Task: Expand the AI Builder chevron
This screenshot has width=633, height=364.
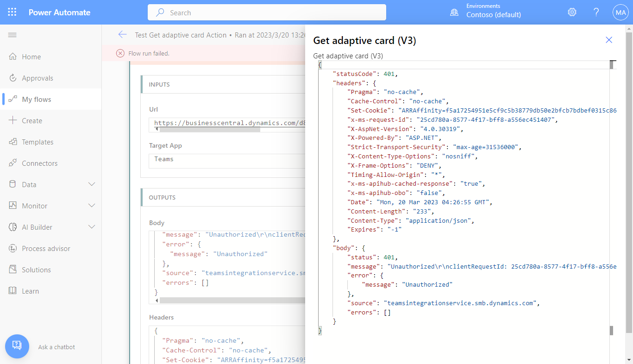Action: [92, 227]
